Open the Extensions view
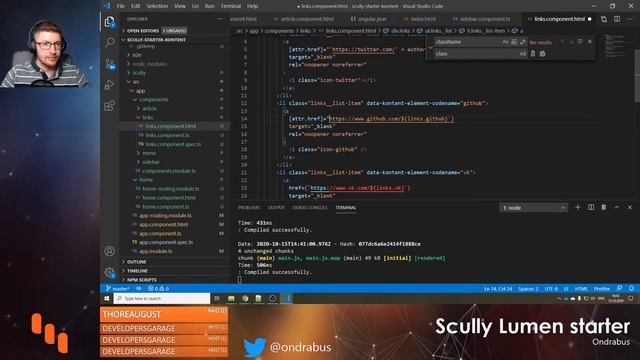The height and width of the screenshot is (360, 640). 109,106
